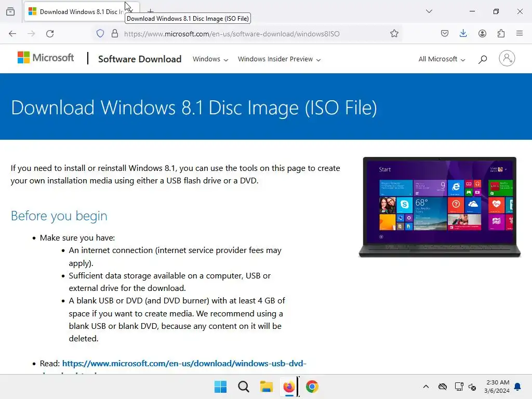
Task: Expand the list all tabs chevron
Action: 429,11
